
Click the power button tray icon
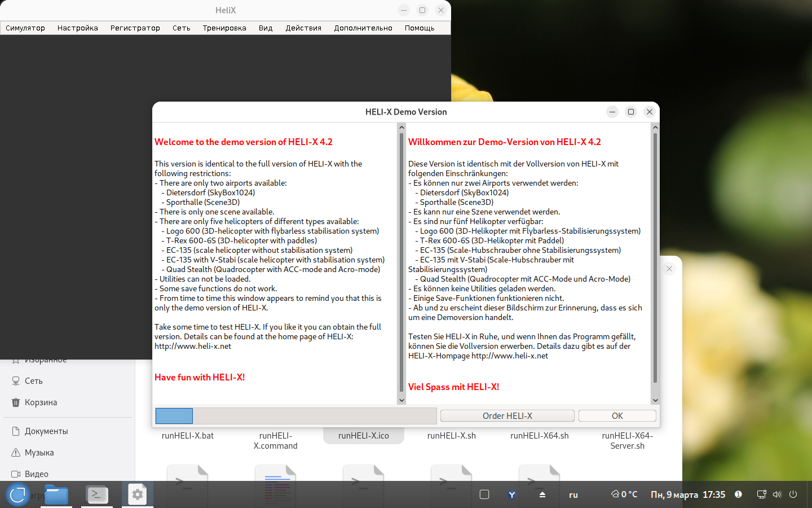[x=793, y=494]
